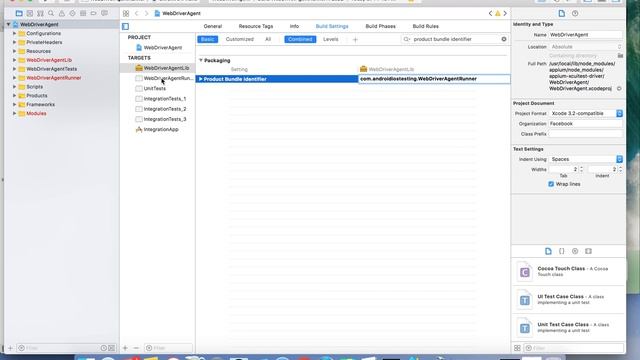Switch to the Build Settings tab
The image size is (640, 360).
(x=332, y=26)
